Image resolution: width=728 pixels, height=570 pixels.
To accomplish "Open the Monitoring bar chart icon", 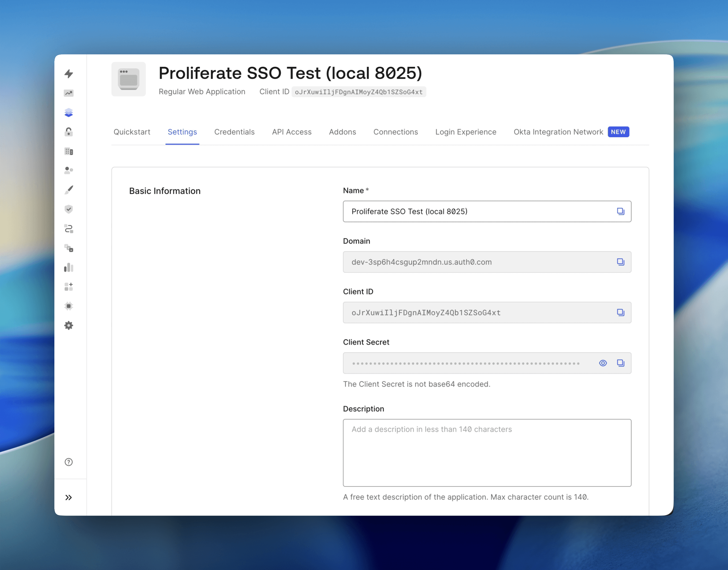I will (69, 267).
